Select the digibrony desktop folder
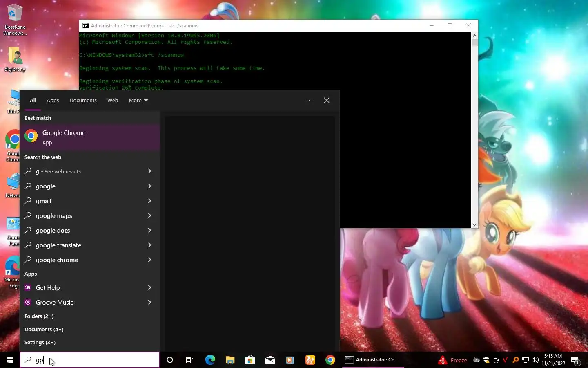The width and height of the screenshot is (588, 368). coord(15,59)
